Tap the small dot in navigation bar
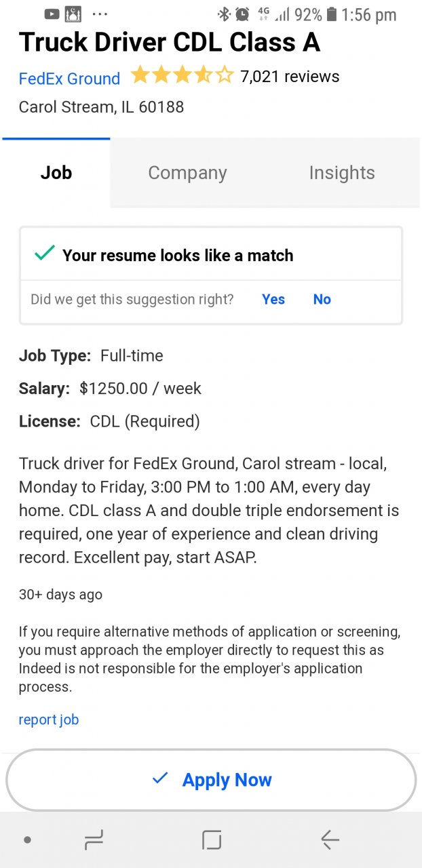 (x=27, y=840)
